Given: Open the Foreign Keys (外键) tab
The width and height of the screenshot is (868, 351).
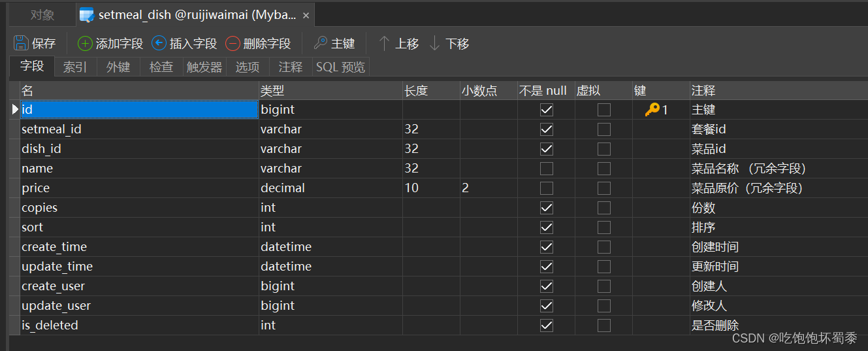Looking at the screenshot, I should 118,67.
